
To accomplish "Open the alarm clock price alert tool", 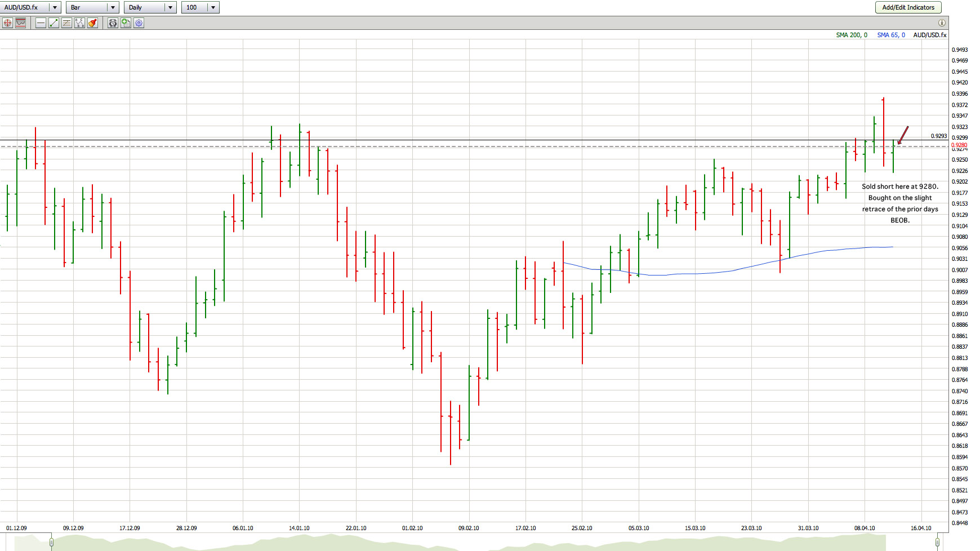I will (113, 23).
